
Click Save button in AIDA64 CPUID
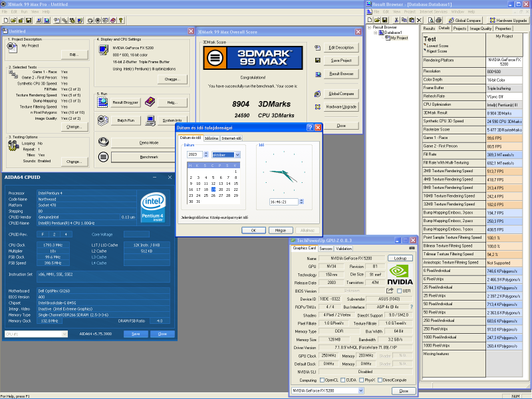point(136,334)
